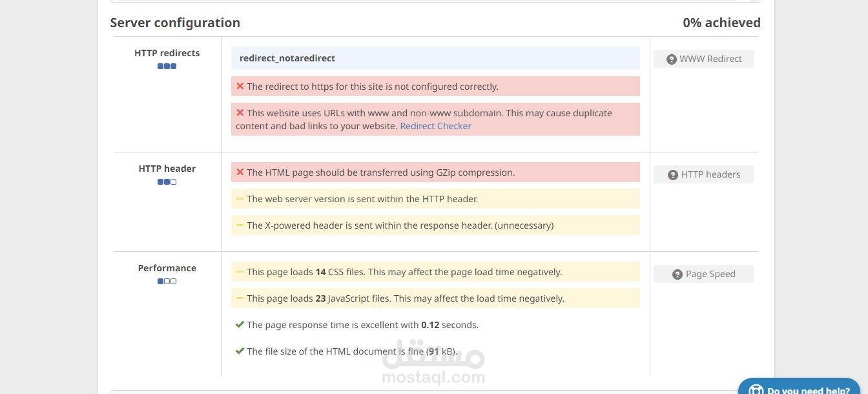The width and height of the screenshot is (868, 394).
Task: Click the green checkmark beside HTML file size
Action: (240, 351)
